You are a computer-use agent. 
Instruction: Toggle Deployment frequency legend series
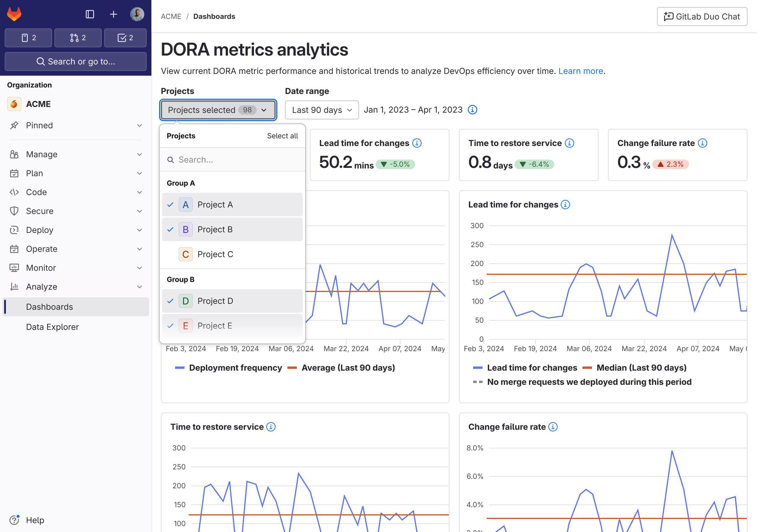[228, 368]
